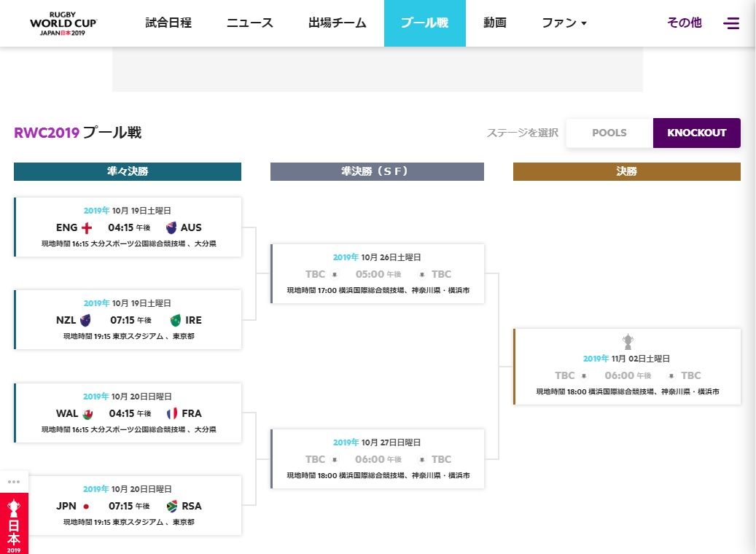The image size is (756, 554).
Task: Expand the three-dots panel at bottom left
Action: click(14, 481)
